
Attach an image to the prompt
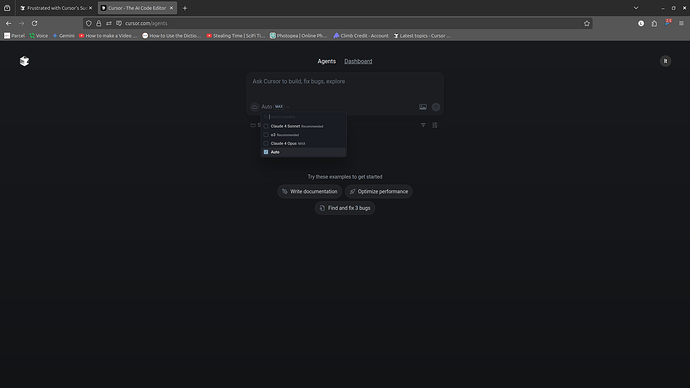click(422, 107)
